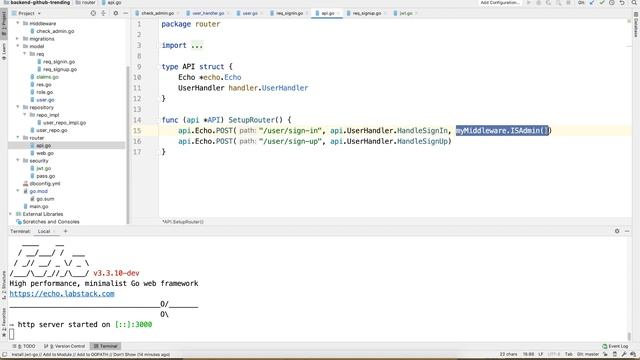Image resolution: width=640 pixels, height=360 pixels.
Task: Hide the Project tool window with minus icon
Action: pyautogui.click(x=125, y=13)
